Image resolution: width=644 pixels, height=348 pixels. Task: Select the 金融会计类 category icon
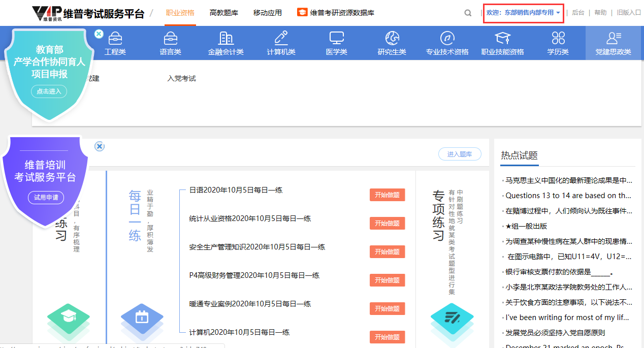pyautogui.click(x=226, y=39)
